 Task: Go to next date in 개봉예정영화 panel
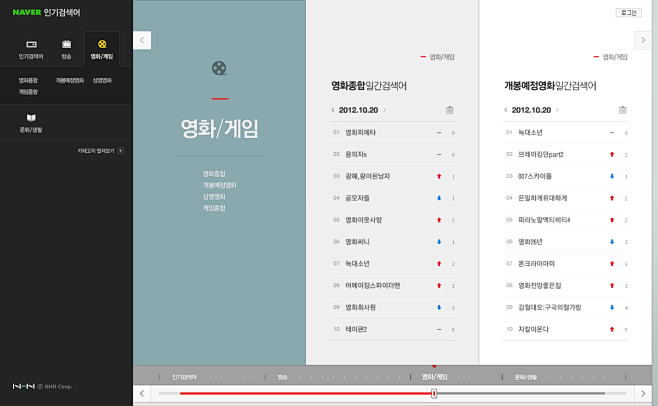[x=557, y=110]
